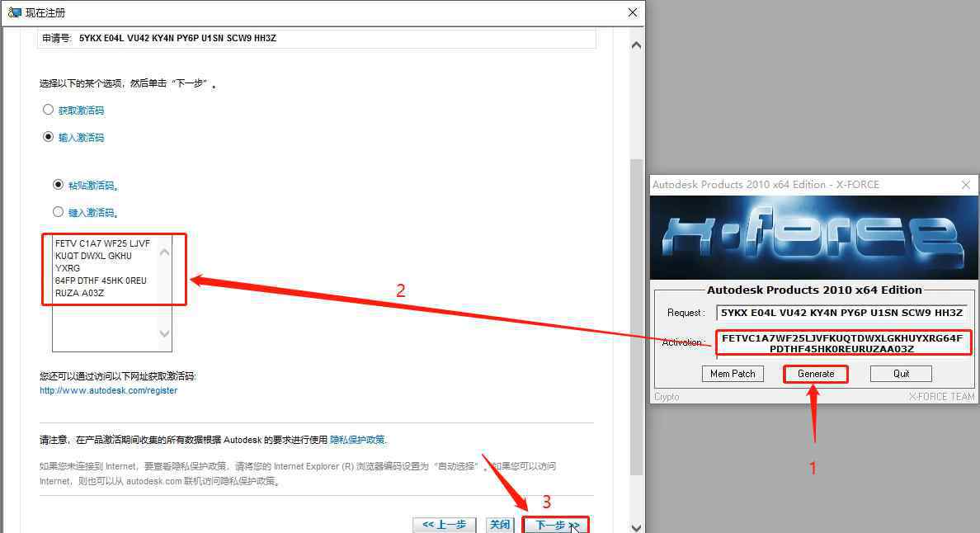
Task: Click the Generate button
Action: (x=816, y=374)
